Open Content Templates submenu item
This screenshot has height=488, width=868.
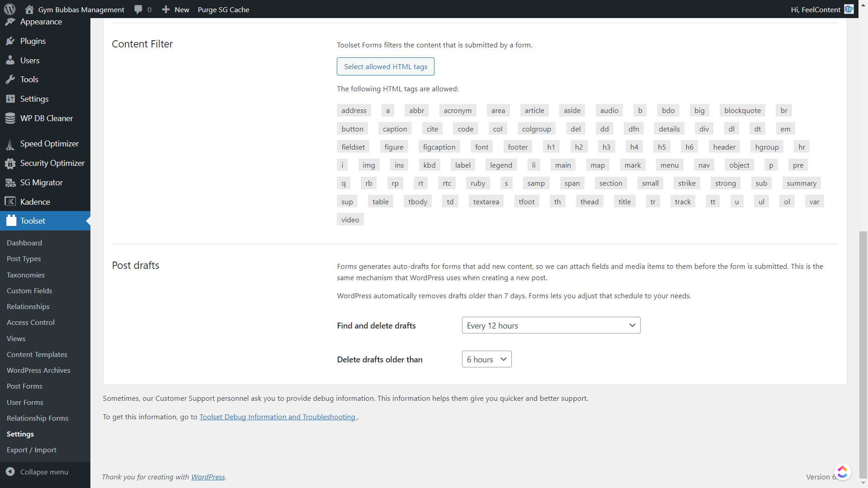37,354
